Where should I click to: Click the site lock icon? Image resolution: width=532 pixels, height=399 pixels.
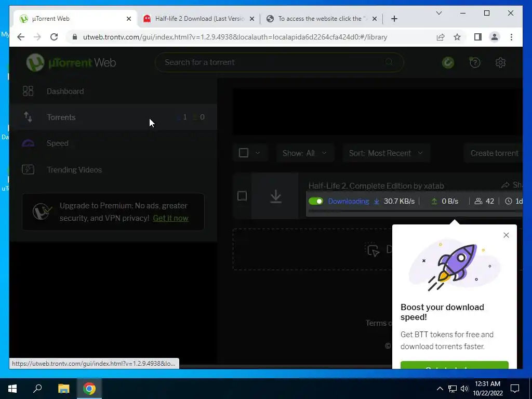pyautogui.click(x=75, y=37)
